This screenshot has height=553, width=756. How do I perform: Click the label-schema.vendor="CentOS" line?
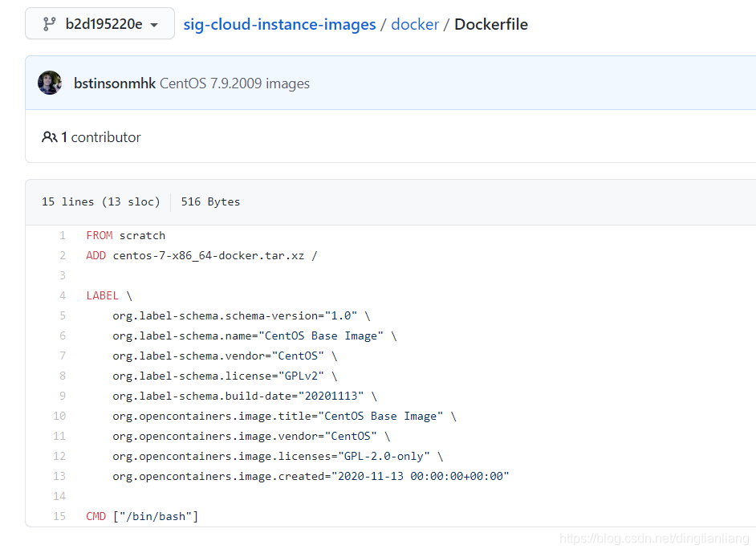[225, 356]
